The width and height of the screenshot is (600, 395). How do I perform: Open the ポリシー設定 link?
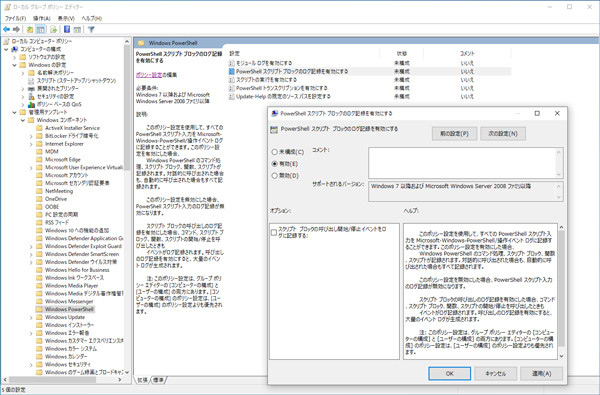pyautogui.click(x=149, y=75)
